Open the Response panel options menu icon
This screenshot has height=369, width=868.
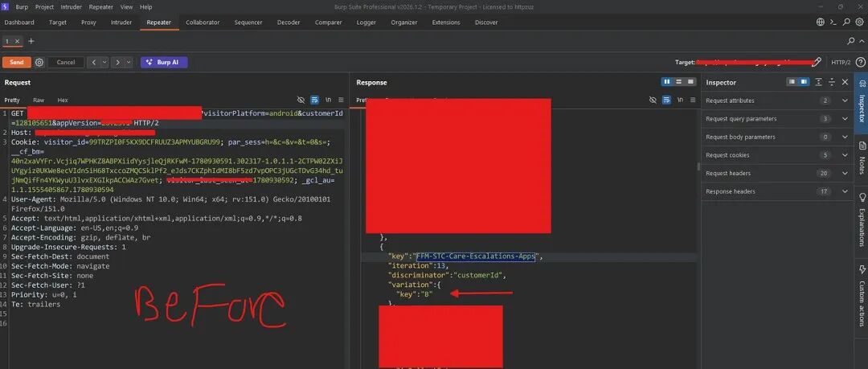click(x=692, y=100)
